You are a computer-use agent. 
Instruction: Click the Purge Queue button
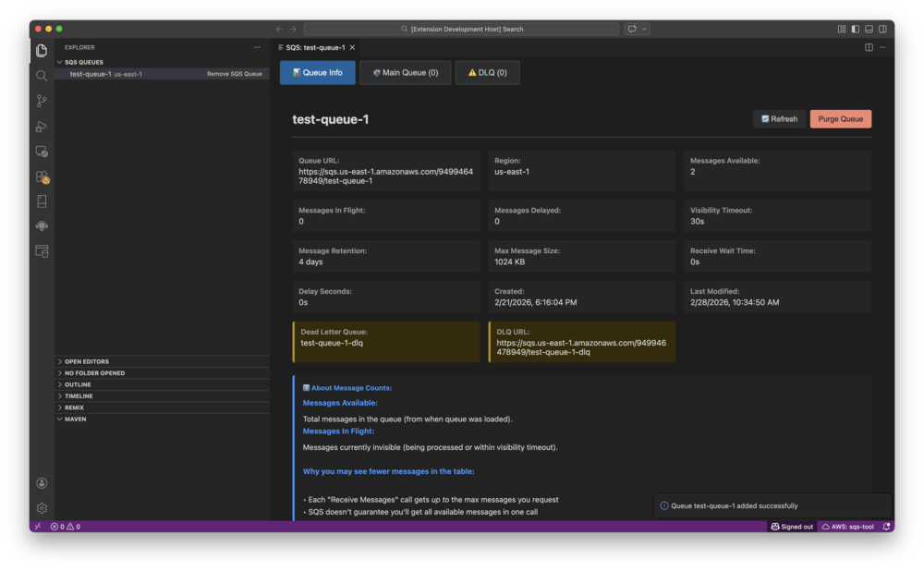840,119
